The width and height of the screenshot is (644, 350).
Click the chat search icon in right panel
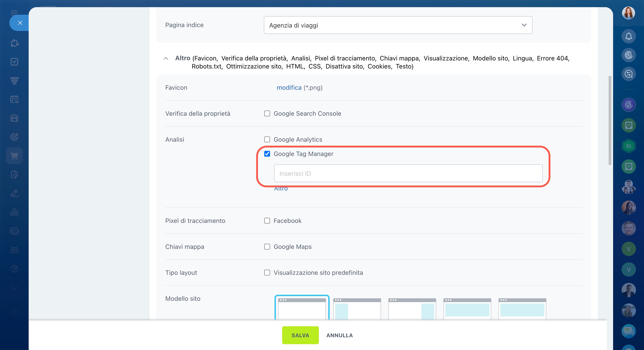coord(628,74)
